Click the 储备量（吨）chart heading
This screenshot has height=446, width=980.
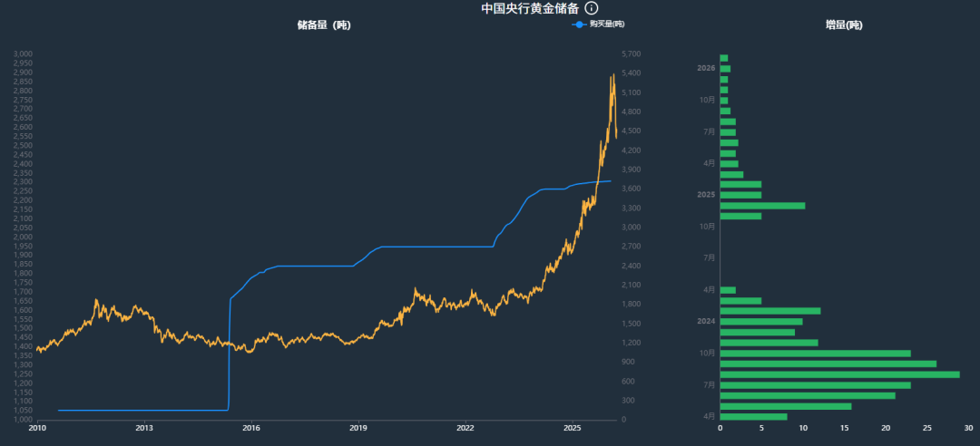(x=323, y=25)
